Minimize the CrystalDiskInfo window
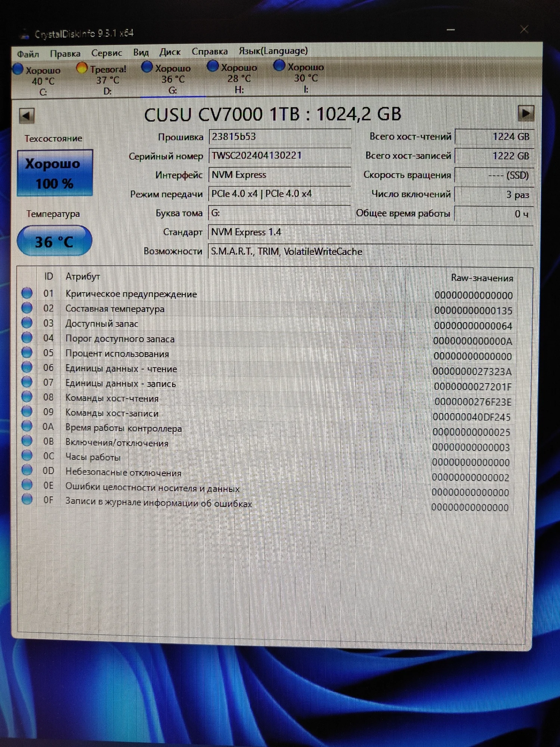The height and width of the screenshot is (747, 560). point(451,30)
